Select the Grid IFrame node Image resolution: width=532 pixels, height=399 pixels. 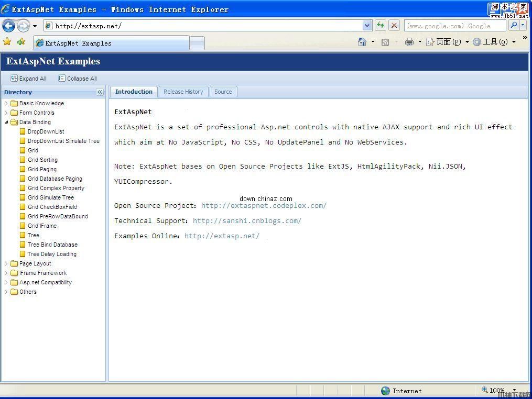42,226
